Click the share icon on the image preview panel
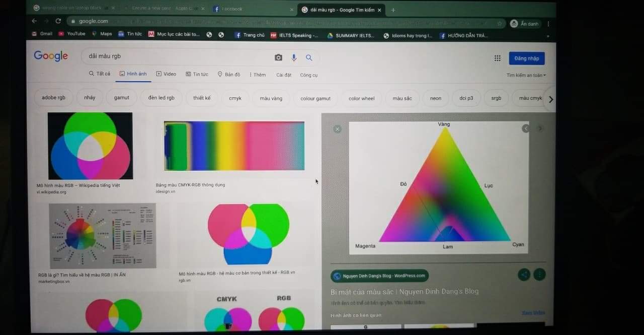Image resolution: width=644 pixels, height=335 pixels. pos(524,274)
